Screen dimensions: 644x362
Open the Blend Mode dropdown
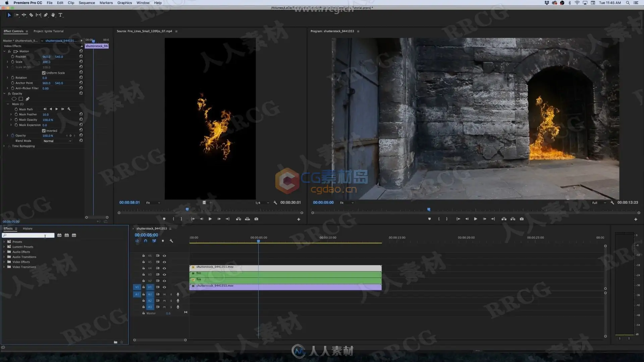(x=57, y=141)
